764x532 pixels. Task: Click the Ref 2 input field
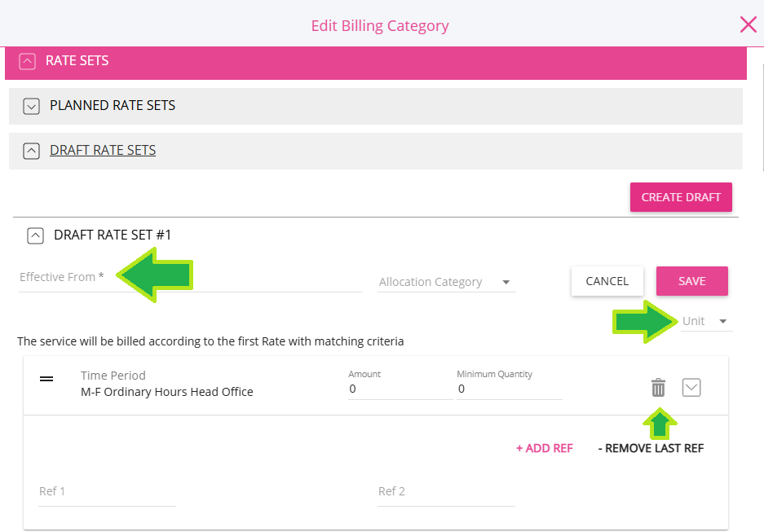click(446, 492)
